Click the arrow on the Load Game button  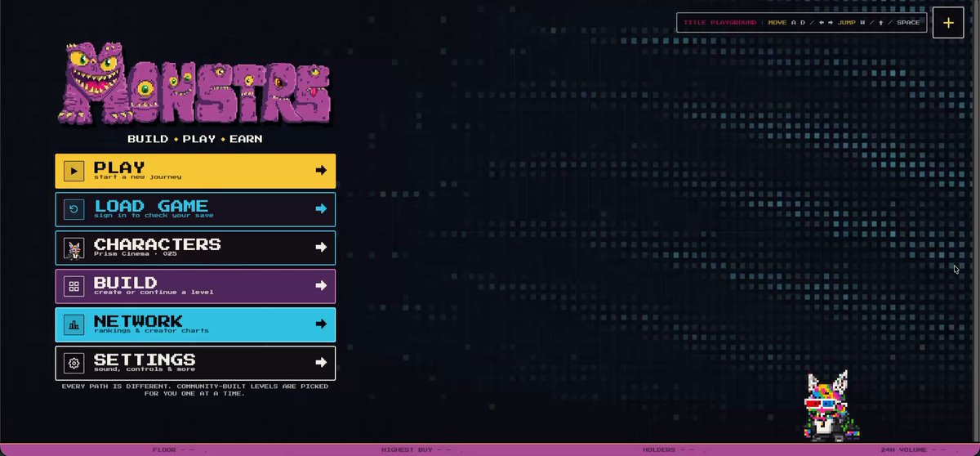tap(321, 208)
